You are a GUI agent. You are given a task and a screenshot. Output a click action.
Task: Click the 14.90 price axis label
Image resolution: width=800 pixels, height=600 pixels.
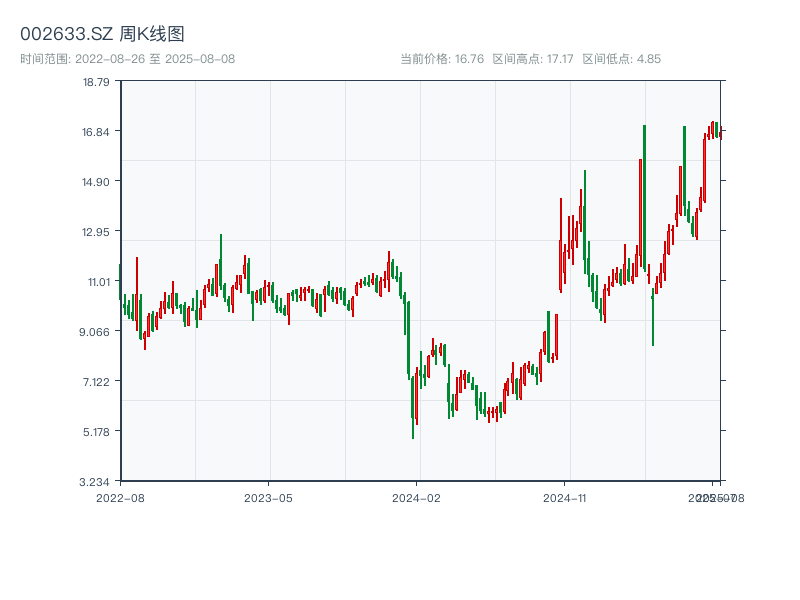click(x=96, y=182)
